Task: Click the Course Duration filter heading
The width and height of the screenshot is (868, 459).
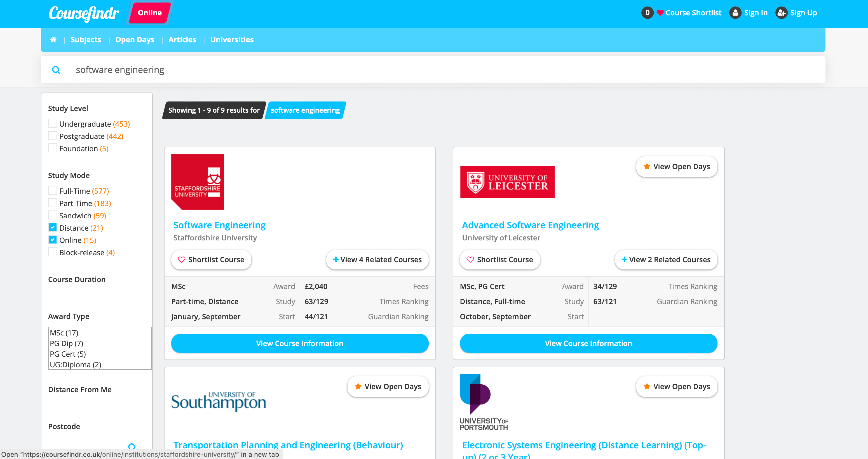Action: pyautogui.click(x=77, y=279)
